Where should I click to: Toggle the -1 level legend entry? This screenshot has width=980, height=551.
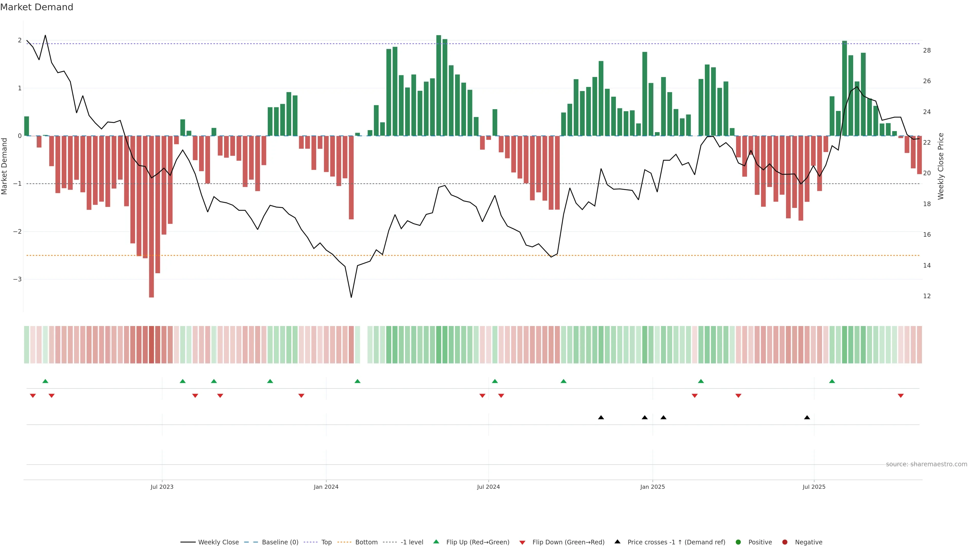tap(412, 542)
